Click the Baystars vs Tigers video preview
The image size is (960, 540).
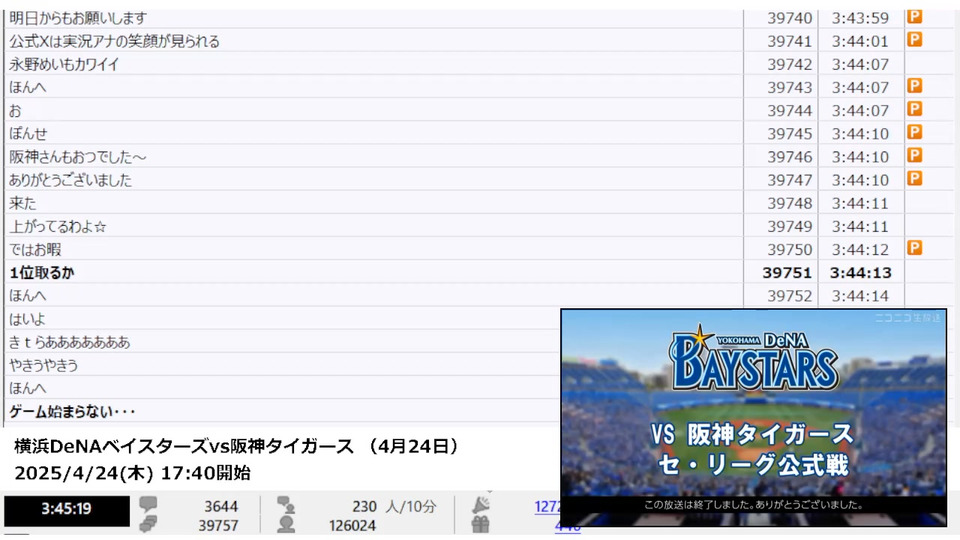[x=754, y=418]
